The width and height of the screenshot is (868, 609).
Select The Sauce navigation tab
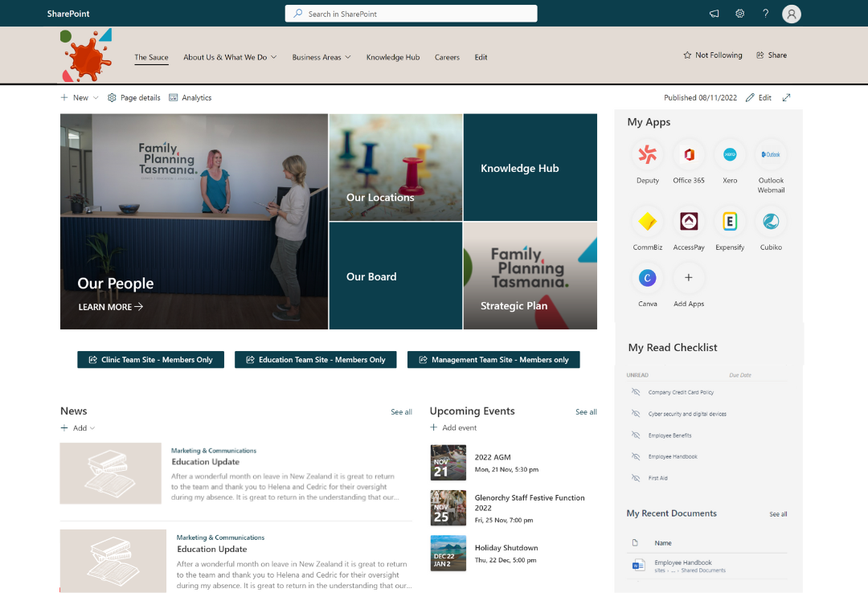click(x=151, y=58)
